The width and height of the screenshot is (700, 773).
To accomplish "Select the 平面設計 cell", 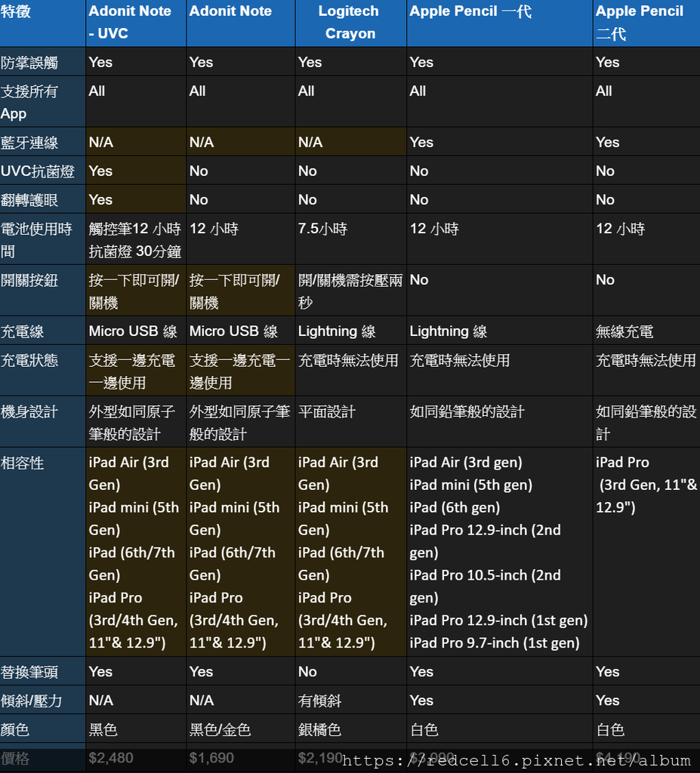I will [350, 421].
